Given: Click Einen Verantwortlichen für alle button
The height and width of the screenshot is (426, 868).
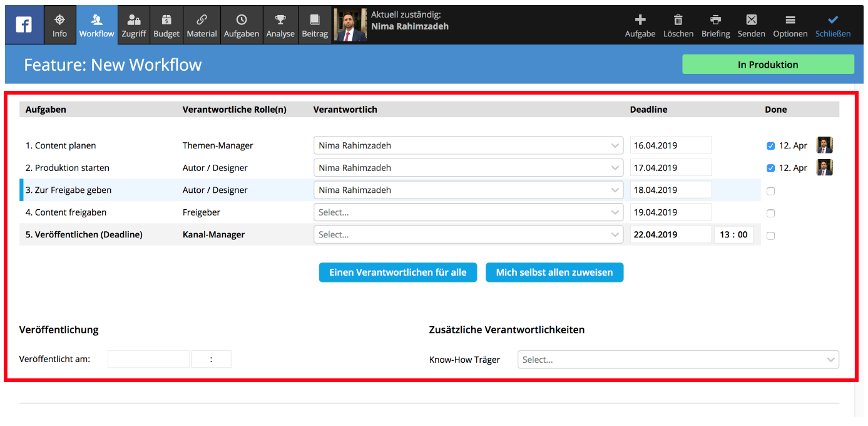Looking at the screenshot, I should point(398,273).
